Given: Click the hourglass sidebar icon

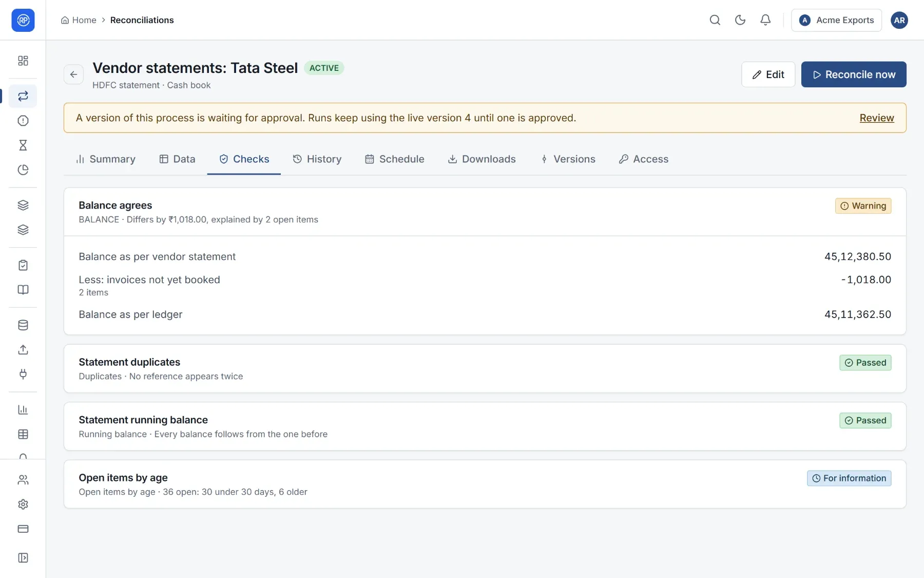Looking at the screenshot, I should click(x=23, y=145).
